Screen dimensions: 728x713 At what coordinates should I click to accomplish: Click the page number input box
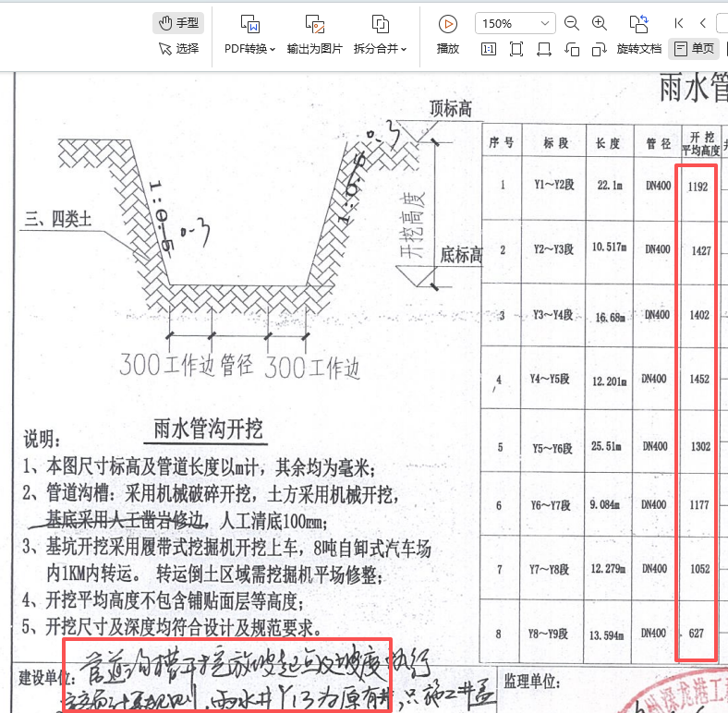click(x=722, y=23)
